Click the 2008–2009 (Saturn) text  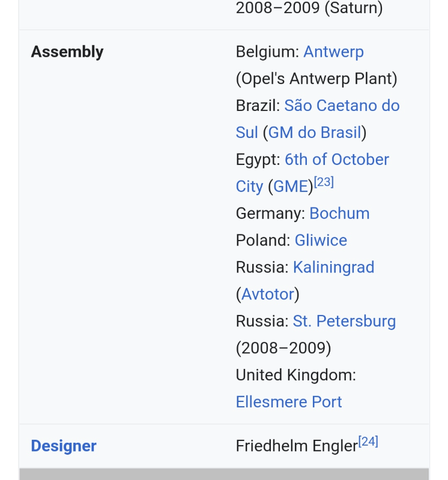pos(309,8)
